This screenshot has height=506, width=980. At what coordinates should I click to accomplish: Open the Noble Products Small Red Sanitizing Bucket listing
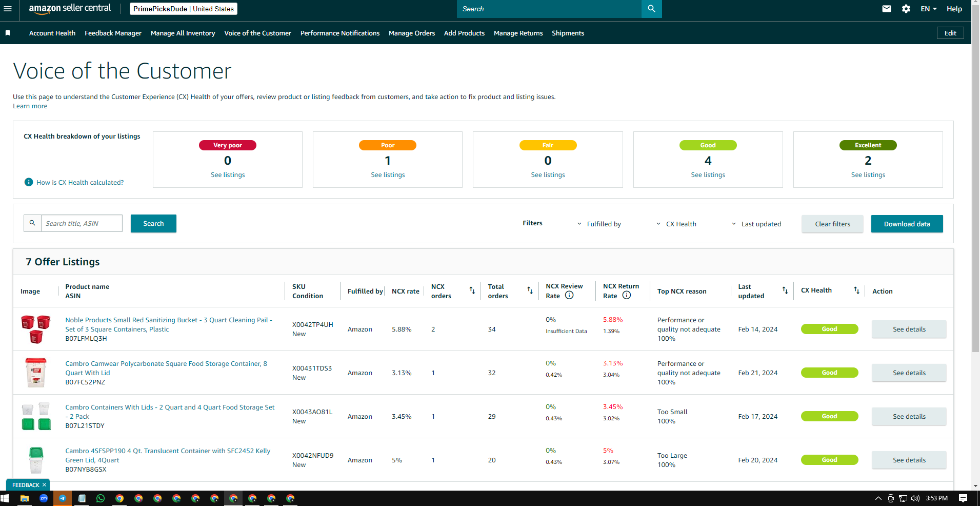click(x=169, y=324)
